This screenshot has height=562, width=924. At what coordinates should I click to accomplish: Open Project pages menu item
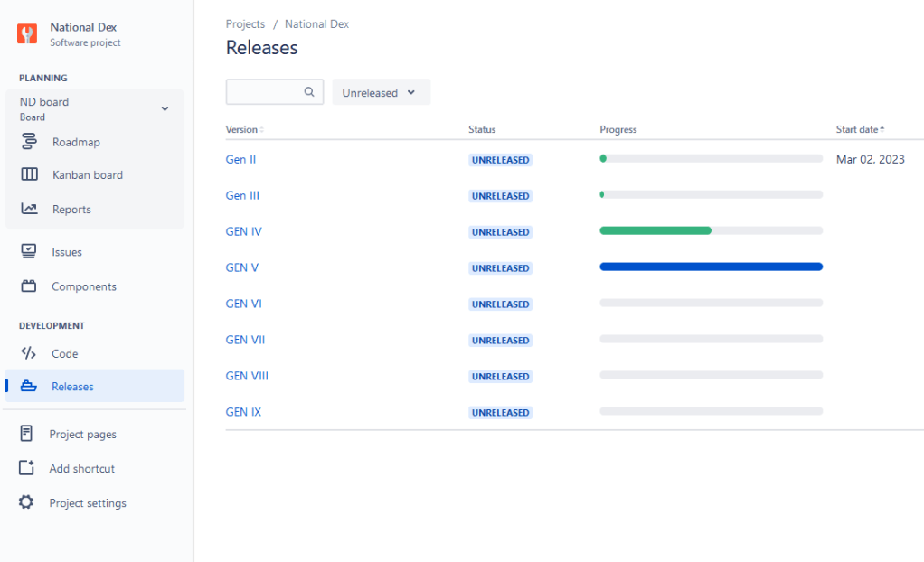coord(82,435)
